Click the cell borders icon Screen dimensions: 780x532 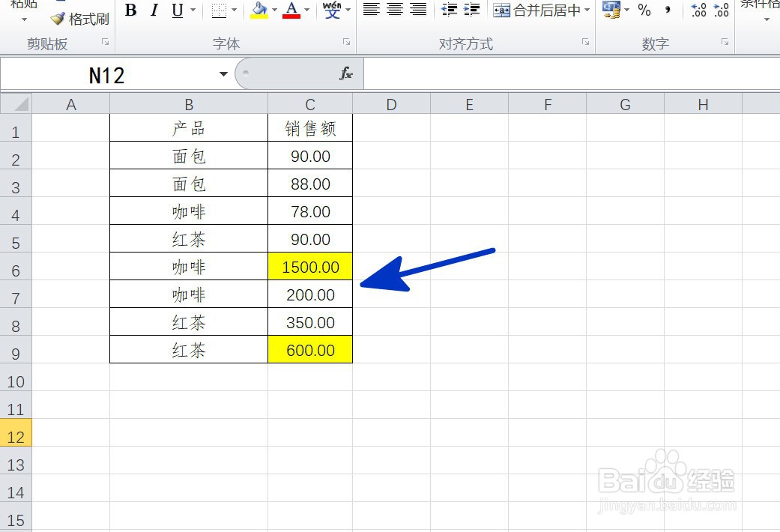coord(219,10)
